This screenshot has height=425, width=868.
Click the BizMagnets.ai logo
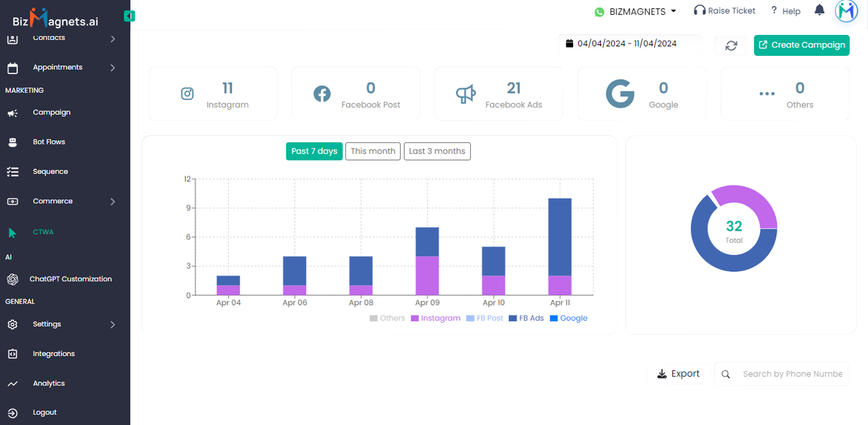click(56, 18)
